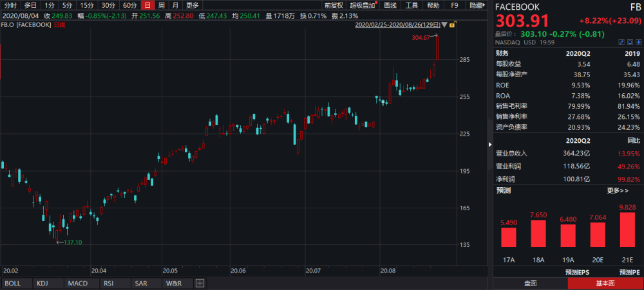Click the 19A EPS bar 6.480
Viewport: 644px width, 290px height.
click(568, 235)
